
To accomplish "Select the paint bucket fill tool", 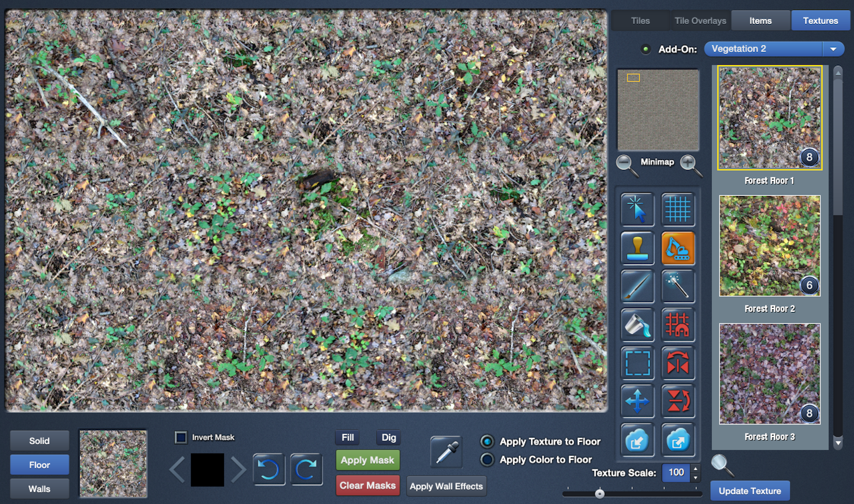I will (637, 325).
